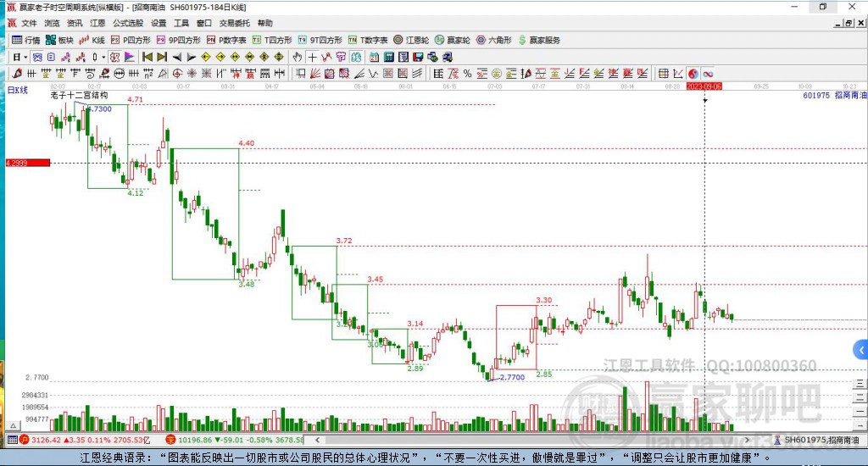Open the 江恩轮 Gann wheel tool
The height and width of the screenshot is (466, 868).
[x=411, y=40]
